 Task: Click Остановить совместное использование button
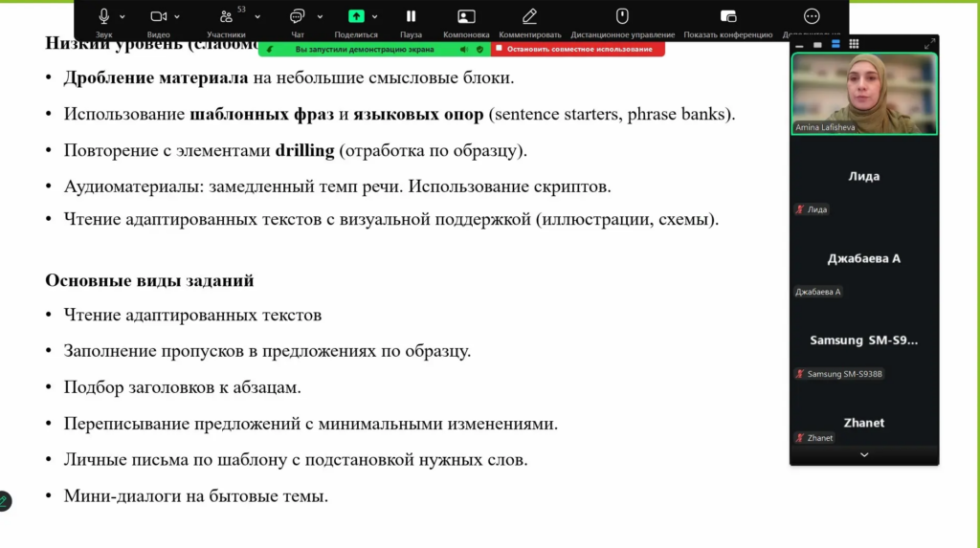[577, 49]
